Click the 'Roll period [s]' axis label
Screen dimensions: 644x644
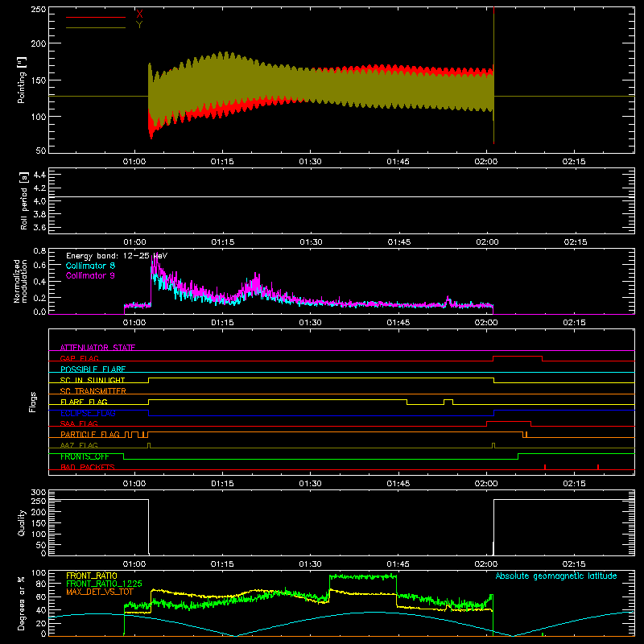click(x=23, y=200)
